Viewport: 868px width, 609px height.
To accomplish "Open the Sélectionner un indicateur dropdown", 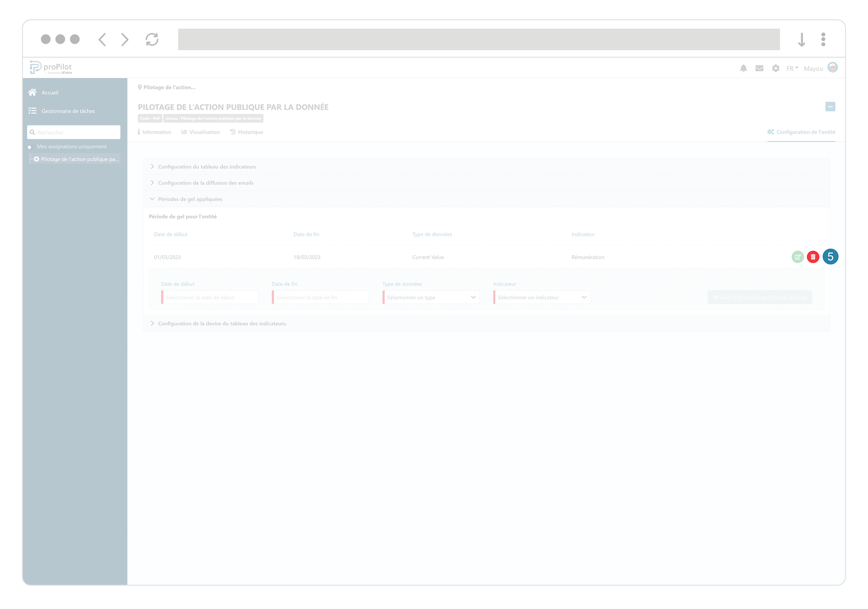I will (542, 297).
